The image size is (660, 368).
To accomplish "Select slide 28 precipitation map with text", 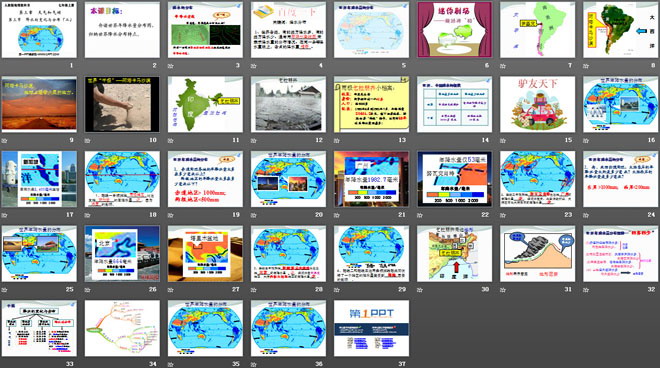I will coord(288,254).
